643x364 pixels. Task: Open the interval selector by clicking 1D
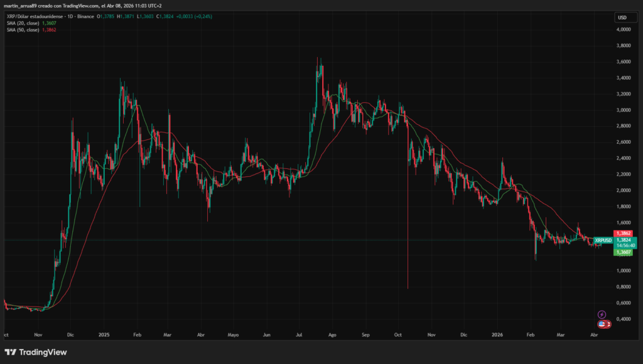coord(70,16)
